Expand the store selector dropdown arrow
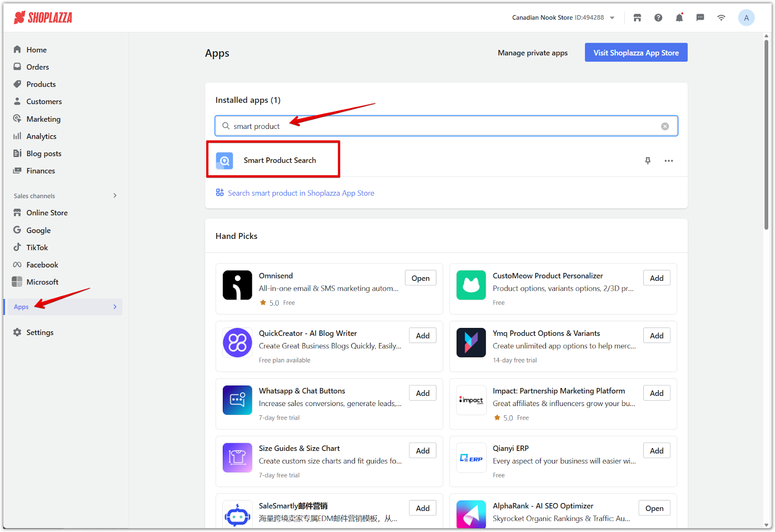 (612, 18)
